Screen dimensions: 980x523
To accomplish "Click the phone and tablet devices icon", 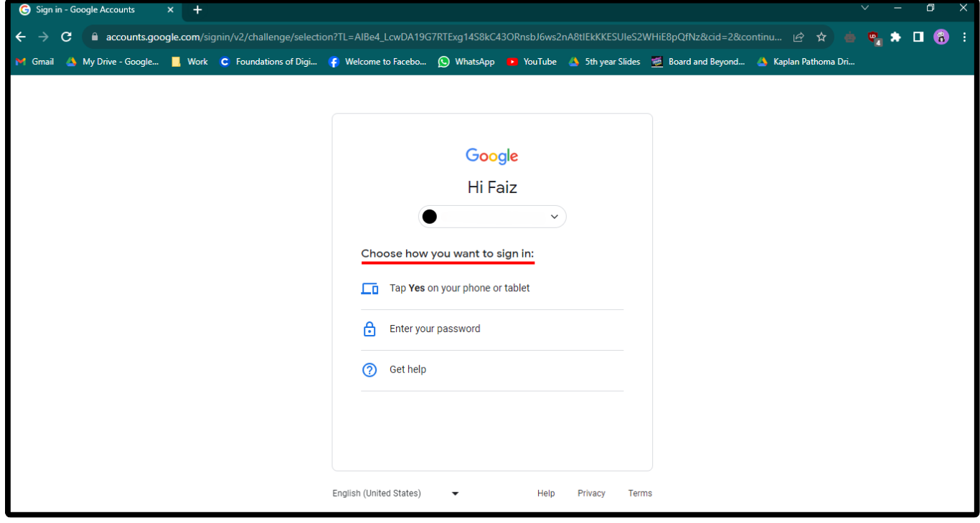I will [x=369, y=288].
